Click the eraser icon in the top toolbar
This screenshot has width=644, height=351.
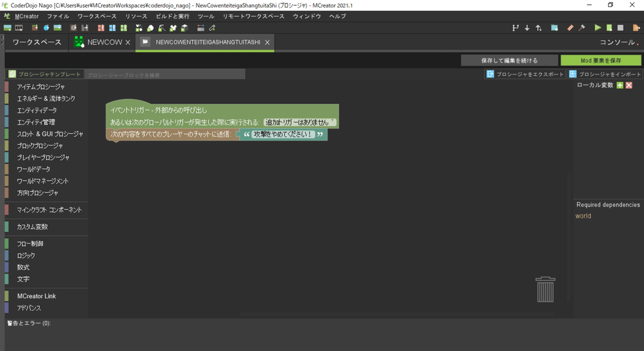point(570,27)
